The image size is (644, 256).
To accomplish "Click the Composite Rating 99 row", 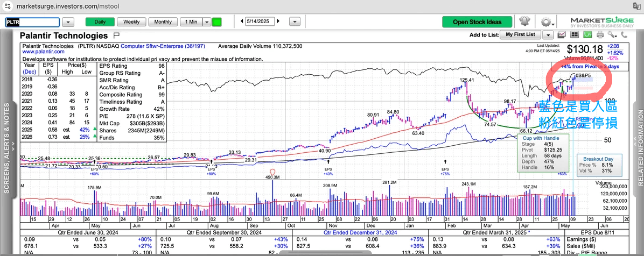I will [132, 95].
